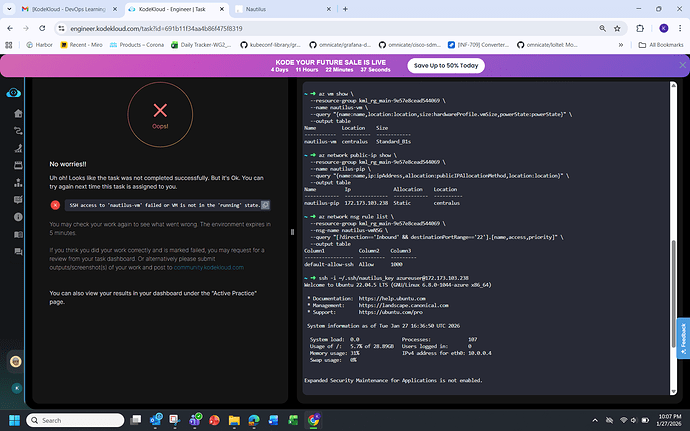Click Save Up to 50% Today button
Viewport: 690px width, 431px height.
click(446, 66)
